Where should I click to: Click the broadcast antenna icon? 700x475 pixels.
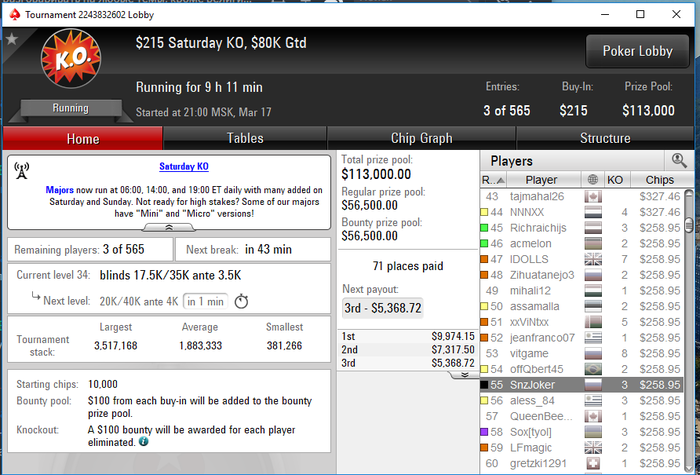(x=21, y=171)
